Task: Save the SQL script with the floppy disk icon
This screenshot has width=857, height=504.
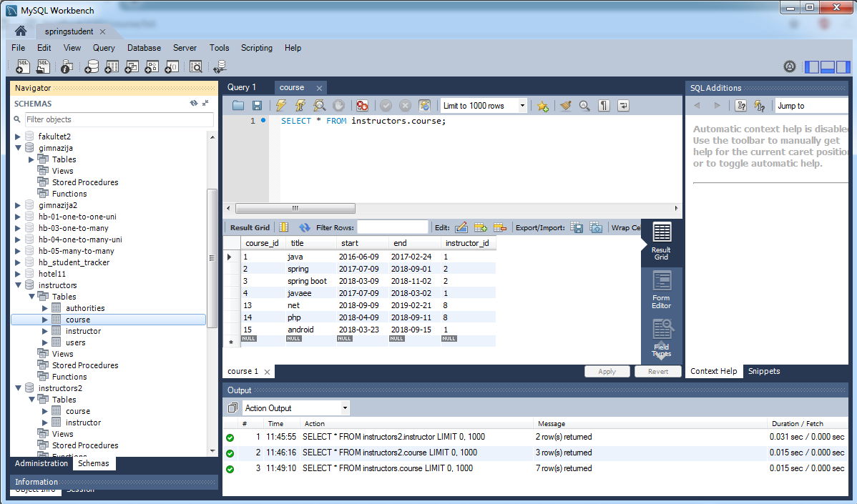Action: [257, 106]
